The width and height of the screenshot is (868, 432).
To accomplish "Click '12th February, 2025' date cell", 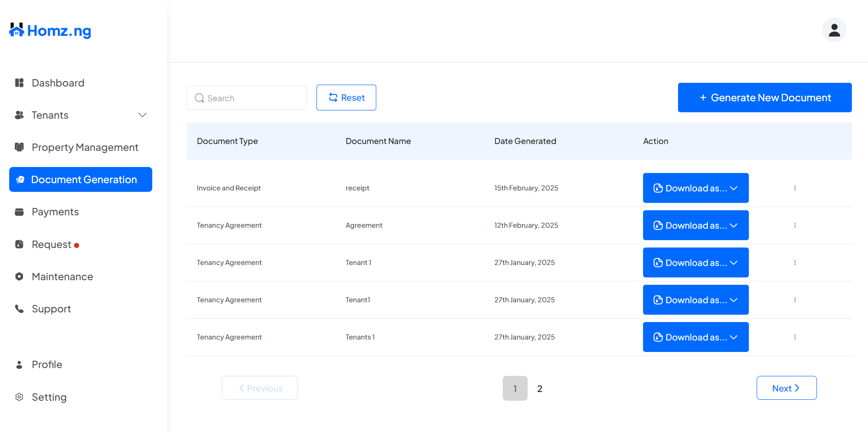I will (526, 225).
